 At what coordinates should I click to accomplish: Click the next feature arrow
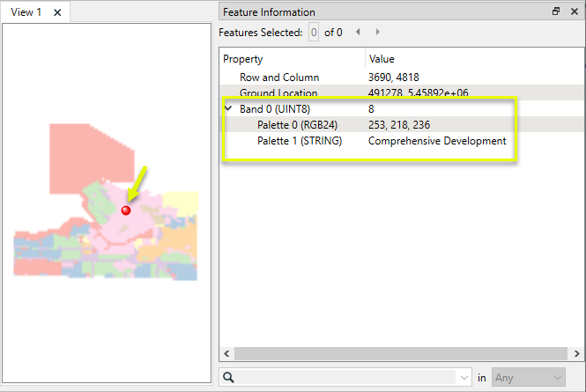[x=378, y=32]
